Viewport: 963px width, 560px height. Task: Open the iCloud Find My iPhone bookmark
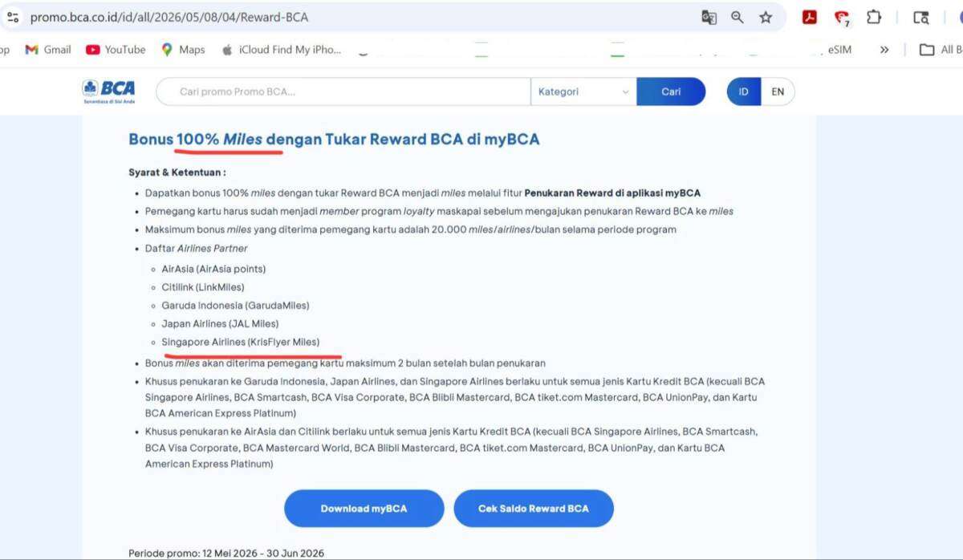(281, 50)
